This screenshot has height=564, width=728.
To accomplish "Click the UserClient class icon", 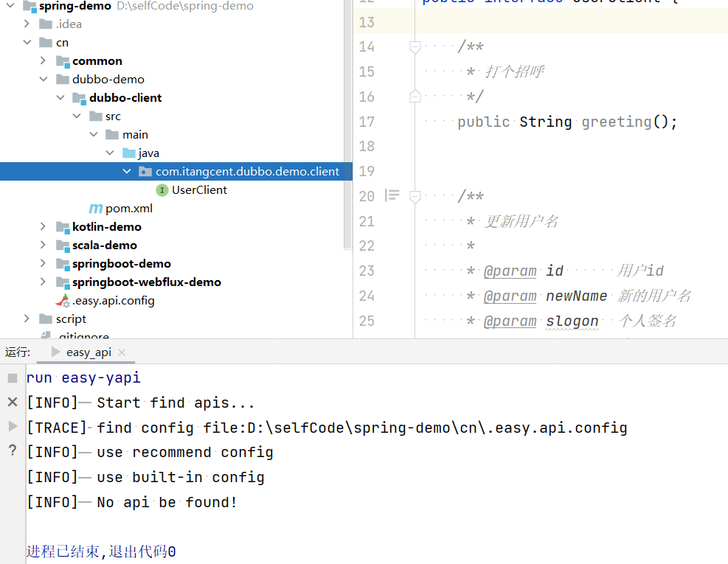I will coord(162,189).
